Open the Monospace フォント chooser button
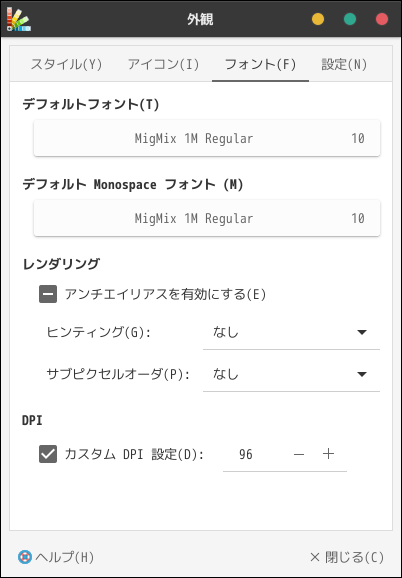The width and height of the screenshot is (402, 578). coord(207,218)
